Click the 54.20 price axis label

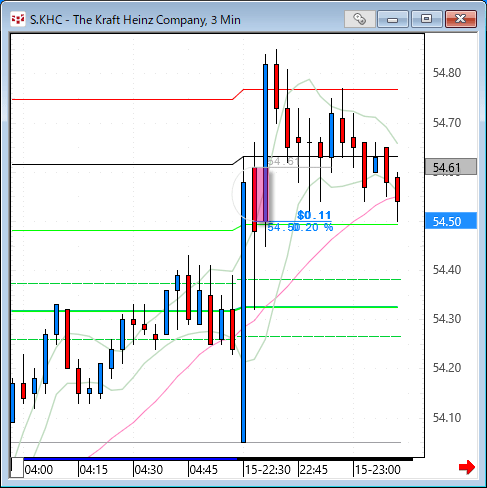(x=447, y=368)
